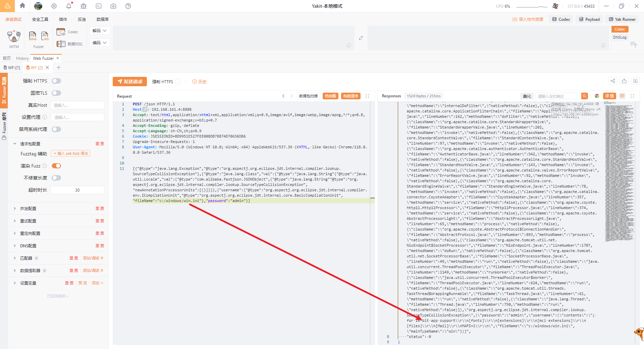The image size is (644, 349).
Task: Disable the 渲染 Fuzz switch
Action: coord(56,166)
